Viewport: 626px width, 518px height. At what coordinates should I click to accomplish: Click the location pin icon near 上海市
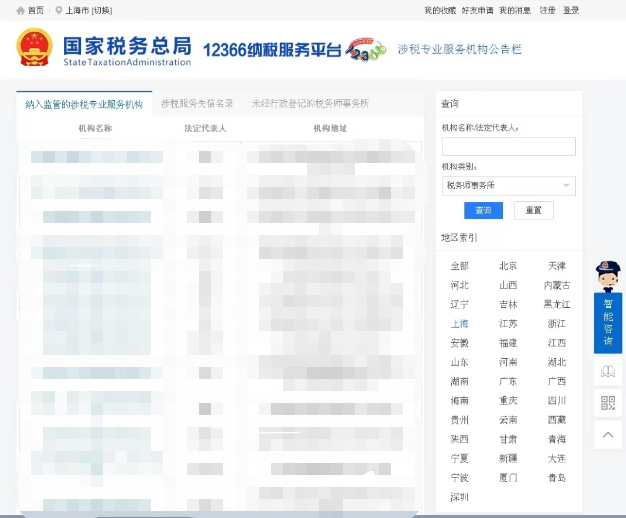click(59, 10)
